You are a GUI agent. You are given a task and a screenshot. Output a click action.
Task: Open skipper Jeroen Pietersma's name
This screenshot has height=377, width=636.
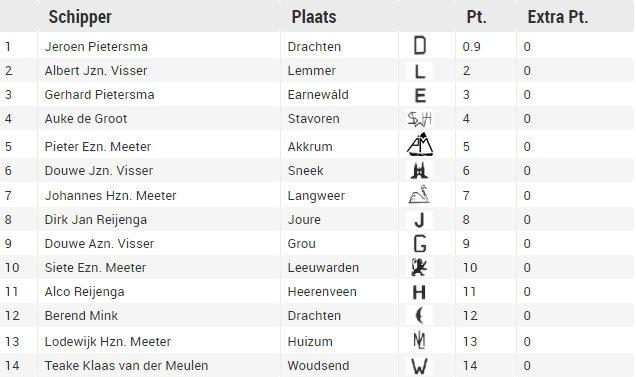point(96,47)
